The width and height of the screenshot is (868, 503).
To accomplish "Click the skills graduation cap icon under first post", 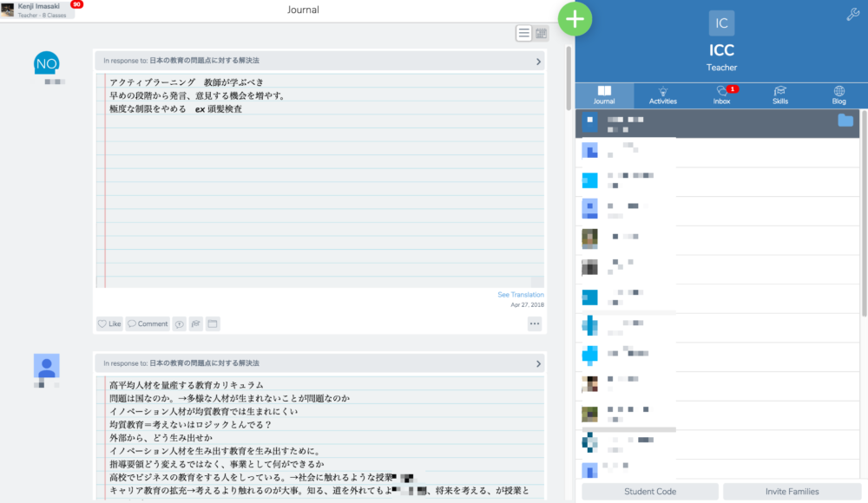I will 196,323.
